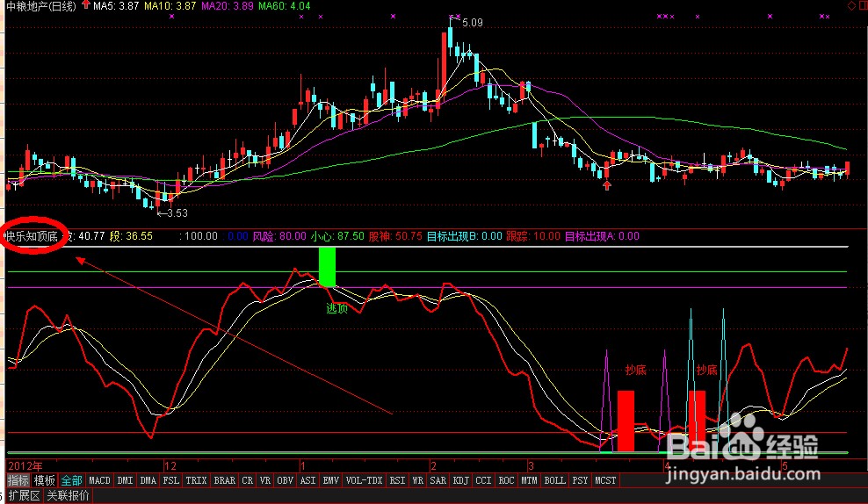Select the 全部 indicator filter

coord(71,480)
